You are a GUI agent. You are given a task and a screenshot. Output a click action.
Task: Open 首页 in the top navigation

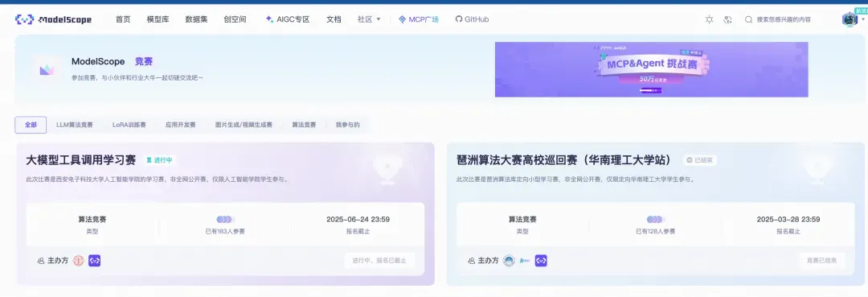pyautogui.click(x=123, y=19)
